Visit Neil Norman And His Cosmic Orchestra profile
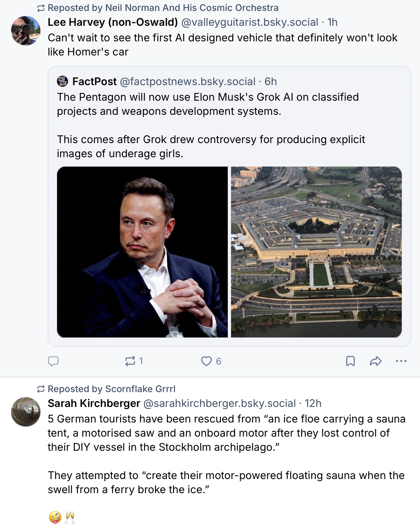 192,8
